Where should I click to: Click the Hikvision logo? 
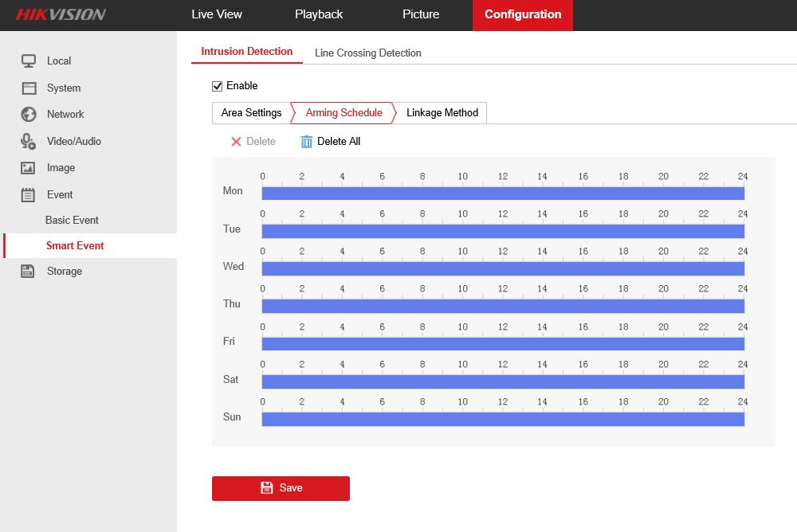click(61, 14)
